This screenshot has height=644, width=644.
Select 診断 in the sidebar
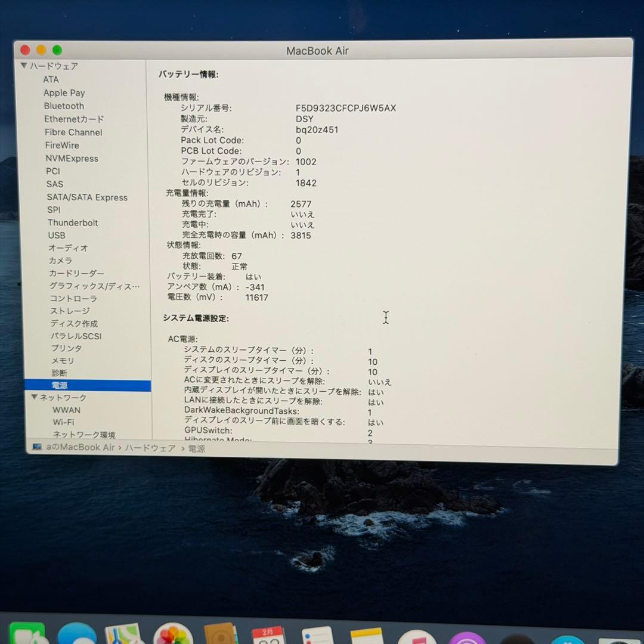[59, 373]
